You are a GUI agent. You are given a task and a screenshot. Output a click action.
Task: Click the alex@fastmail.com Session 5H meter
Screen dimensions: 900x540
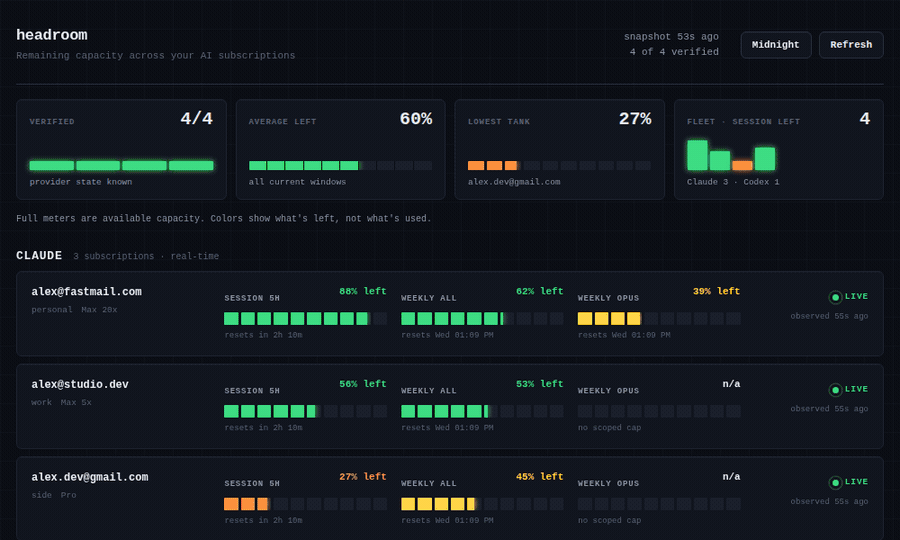(x=305, y=318)
